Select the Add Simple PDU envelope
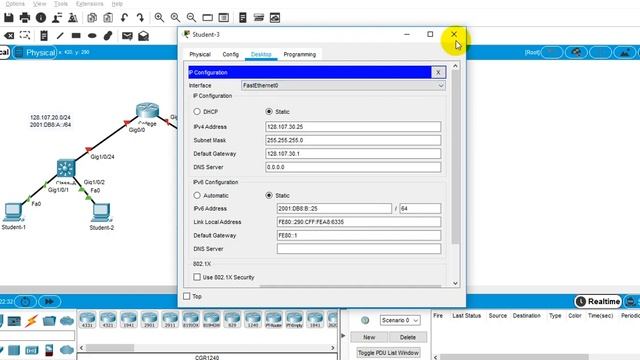The image size is (640, 360). (x=127, y=36)
